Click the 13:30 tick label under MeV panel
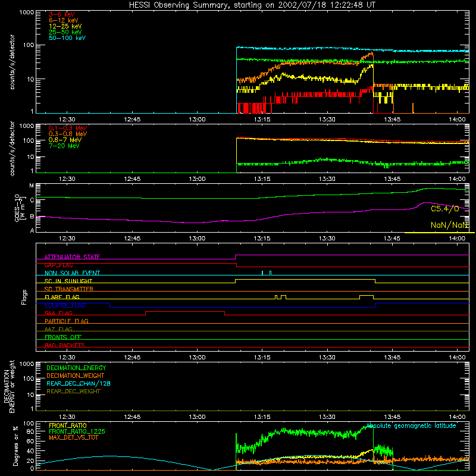 pos(327,179)
